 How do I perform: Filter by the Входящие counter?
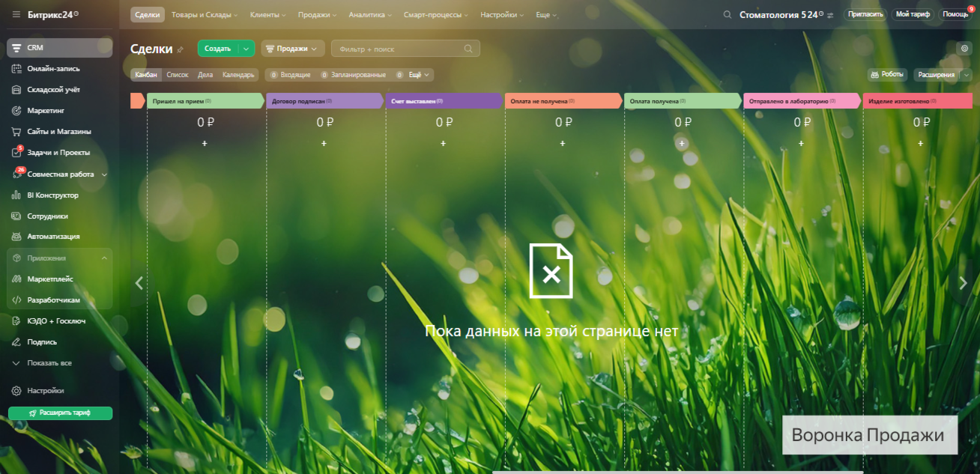click(x=290, y=75)
